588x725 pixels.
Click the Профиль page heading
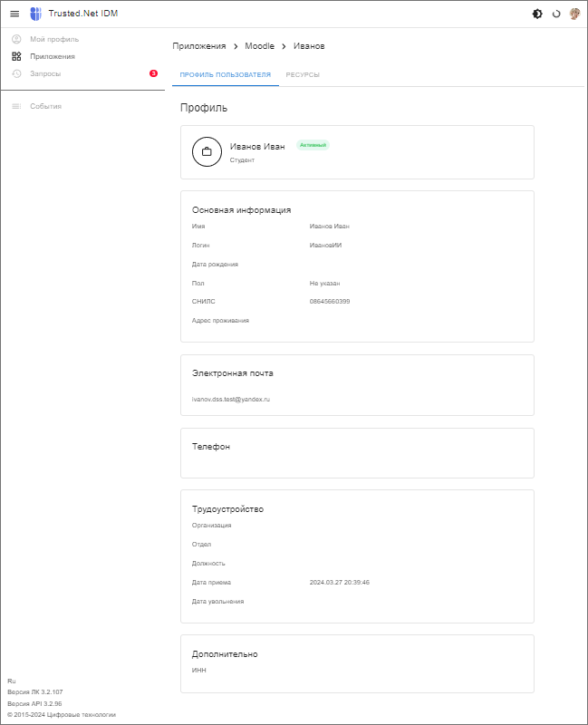(203, 108)
